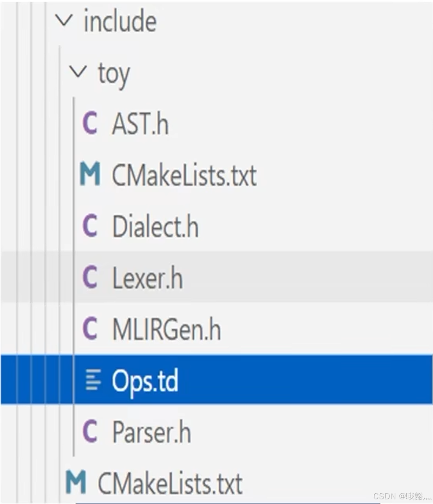Collapse the include folder
The width and height of the screenshot is (433, 504).
tap(66, 20)
